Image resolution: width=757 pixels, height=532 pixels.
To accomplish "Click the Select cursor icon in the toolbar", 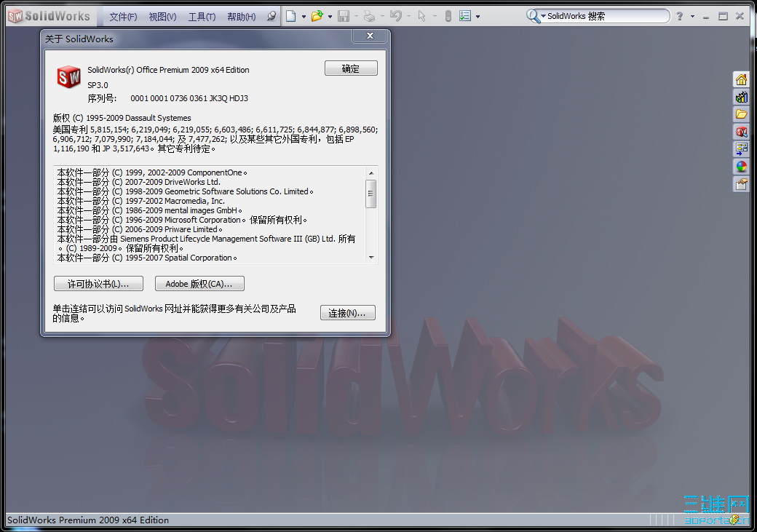I will (x=422, y=17).
